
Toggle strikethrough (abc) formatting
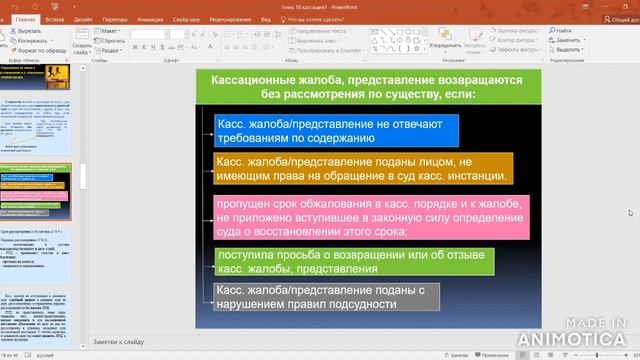click(x=171, y=47)
